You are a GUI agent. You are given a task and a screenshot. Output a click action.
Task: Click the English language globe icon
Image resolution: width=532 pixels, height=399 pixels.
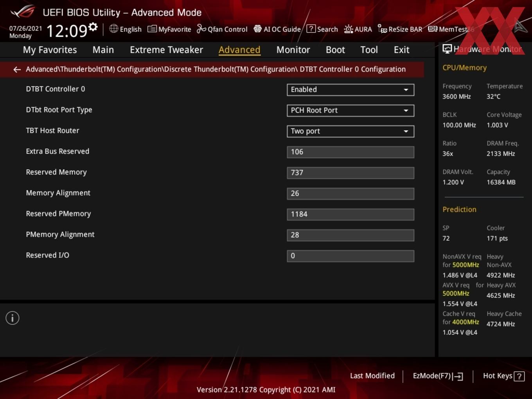pyautogui.click(x=113, y=29)
